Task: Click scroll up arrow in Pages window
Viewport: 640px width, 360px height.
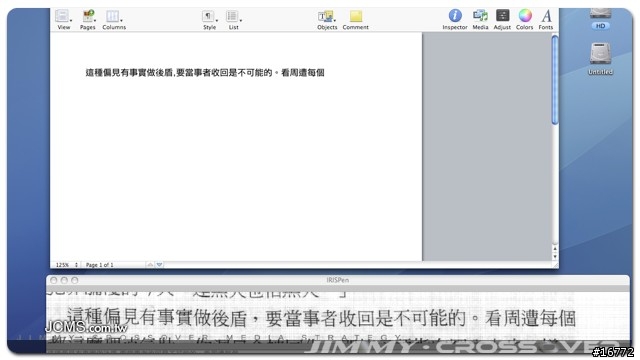Action: click(555, 249)
